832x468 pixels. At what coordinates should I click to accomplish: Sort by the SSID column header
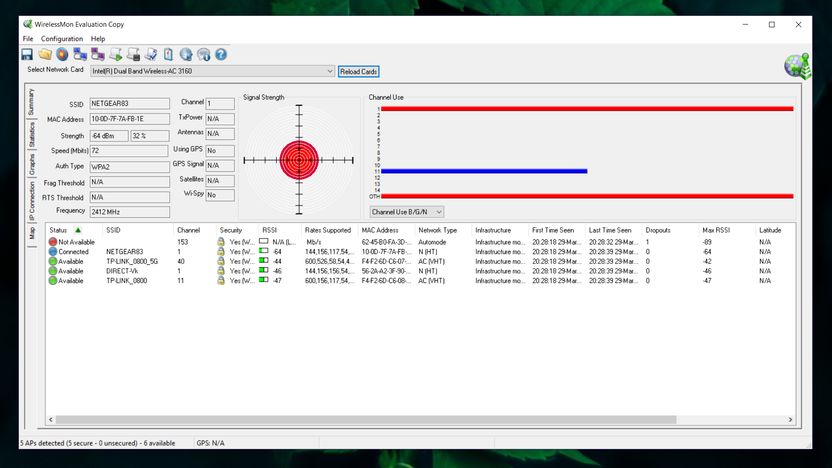pyautogui.click(x=113, y=230)
